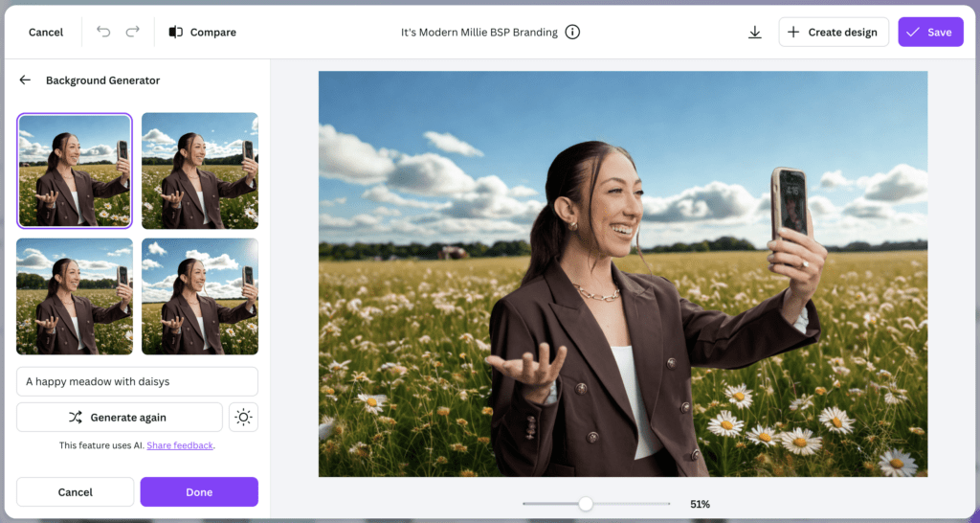Click the zoom slider handle
The image size is (980, 523).
click(x=586, y=504)
